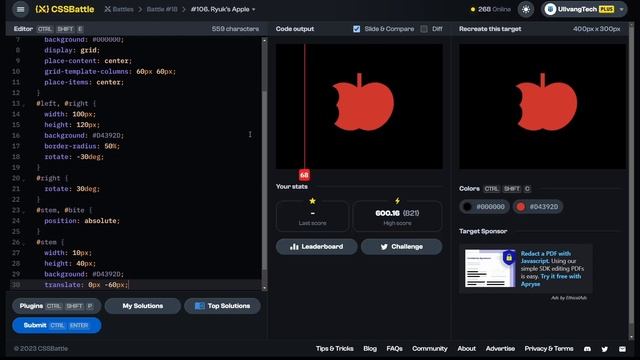This screenshot has width=640, height=360.
Task: Open the email footer icon
Action: coord(622,349)
